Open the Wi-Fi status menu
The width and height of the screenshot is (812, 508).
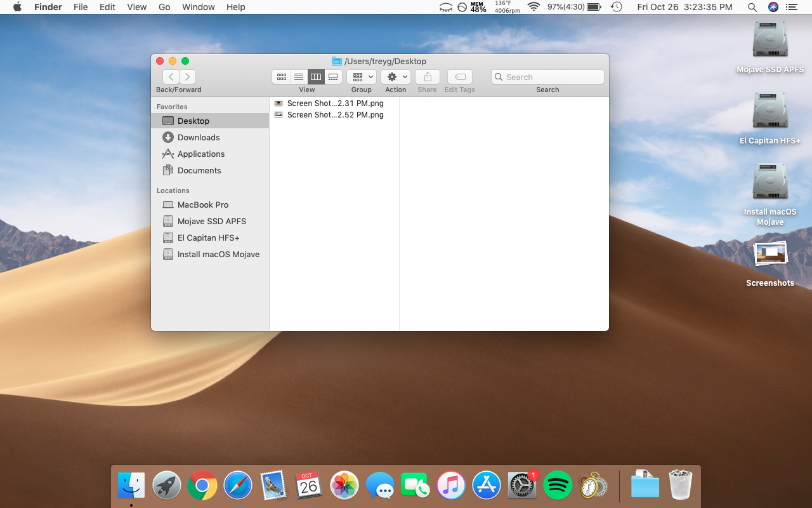pos(534,7)
